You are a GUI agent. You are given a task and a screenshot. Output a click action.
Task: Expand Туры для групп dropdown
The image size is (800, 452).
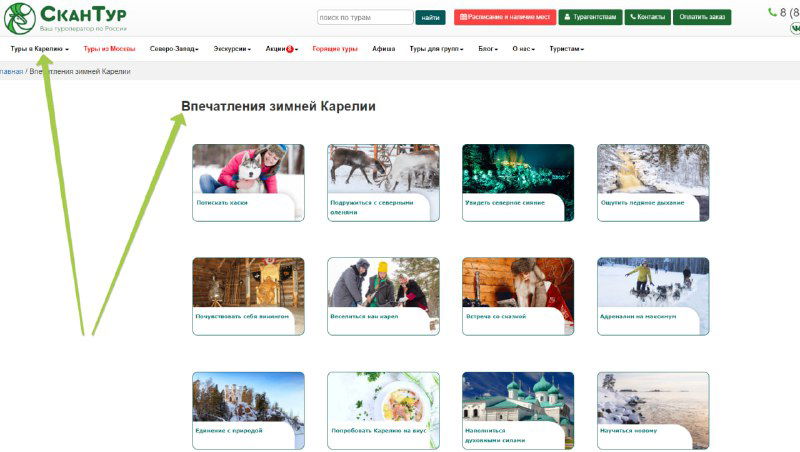(x=436, y=49)
